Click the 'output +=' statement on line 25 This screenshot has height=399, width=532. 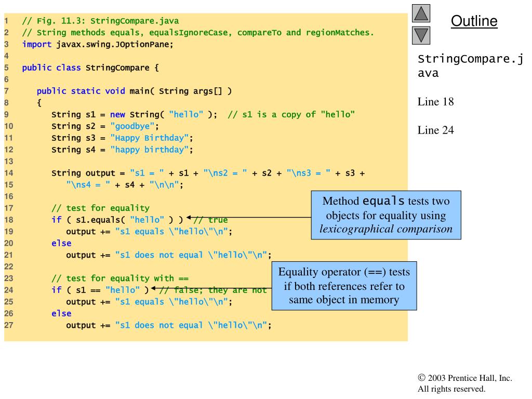click(149, 302)
